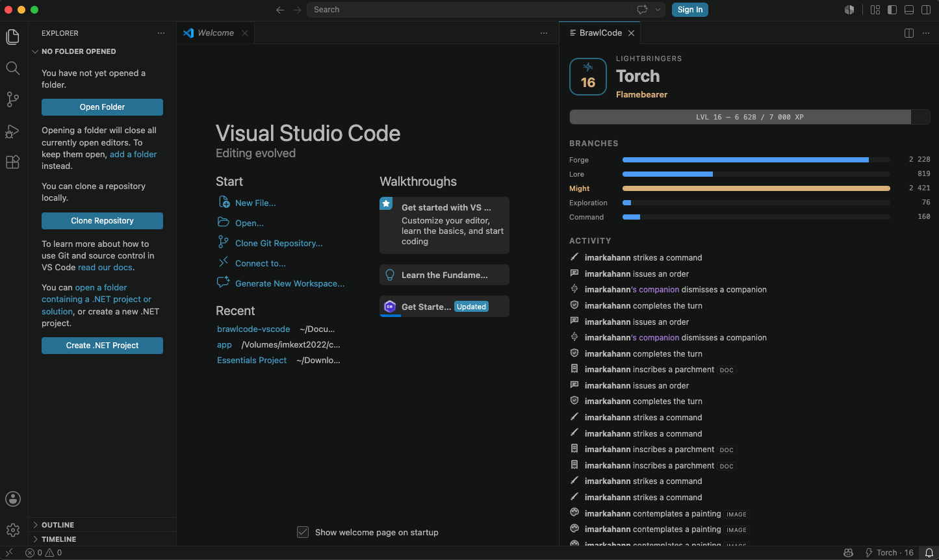Screen dimensions: 939x560
Task: Open the read our docs link
Action: coord(105,268)
